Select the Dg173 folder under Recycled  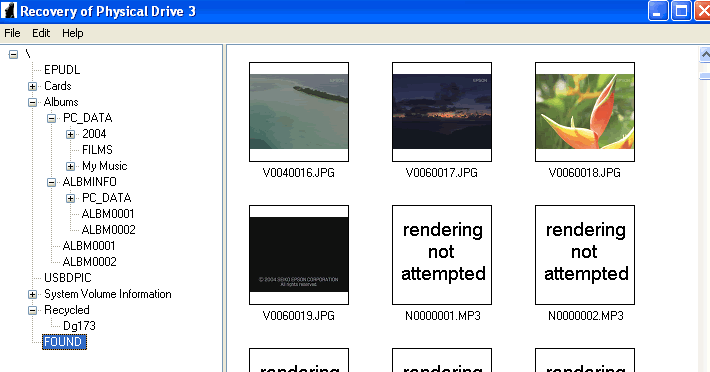click(79, 326)
